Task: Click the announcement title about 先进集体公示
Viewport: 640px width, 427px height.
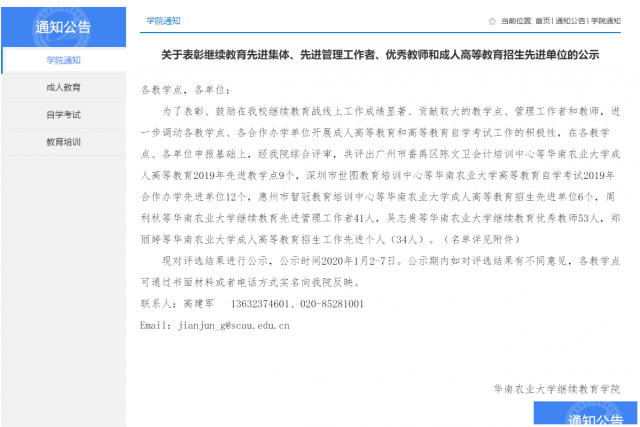Action: [x=380, y=54]
